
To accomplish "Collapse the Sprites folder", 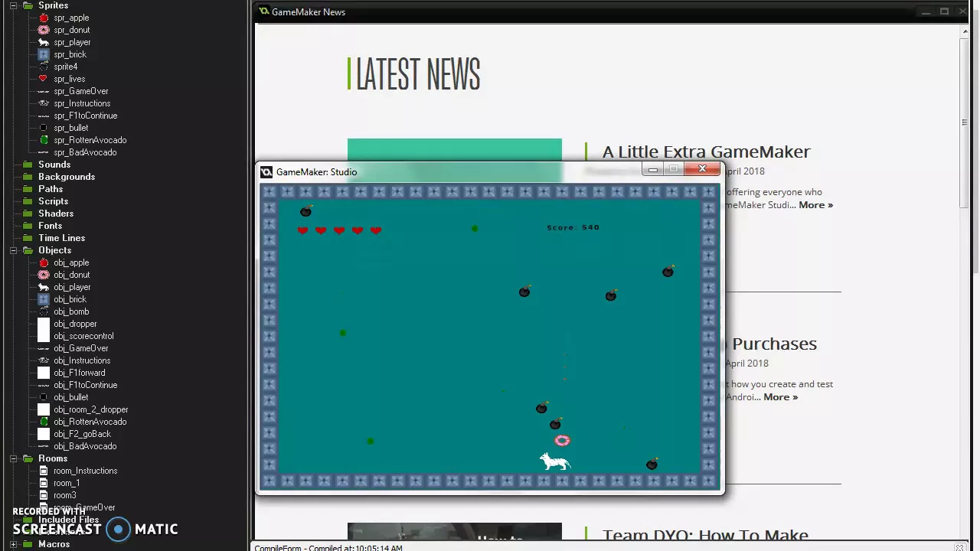I will [x=14, y=5].
